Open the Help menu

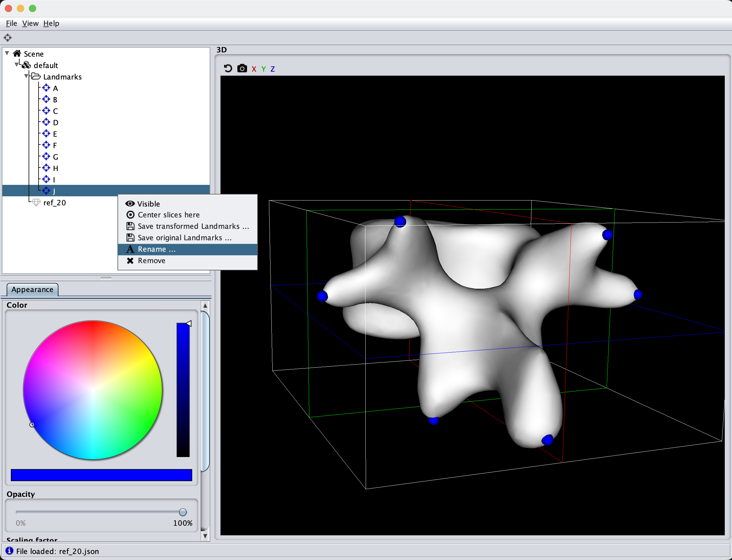coord(51,23)
